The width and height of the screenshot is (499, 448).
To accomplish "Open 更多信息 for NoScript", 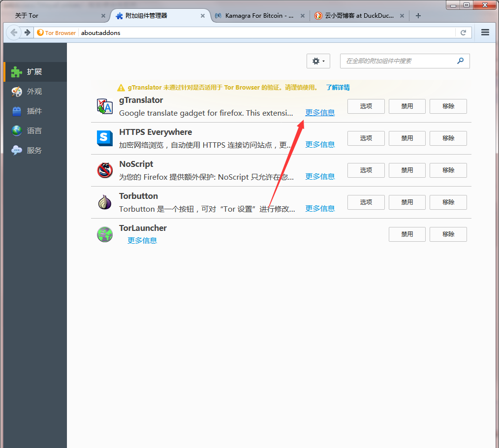I will pos(320,177).
